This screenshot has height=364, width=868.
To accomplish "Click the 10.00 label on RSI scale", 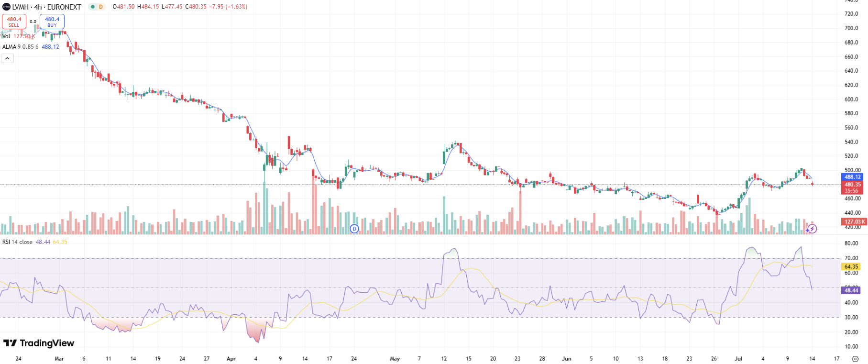I will tap(851, 347).
